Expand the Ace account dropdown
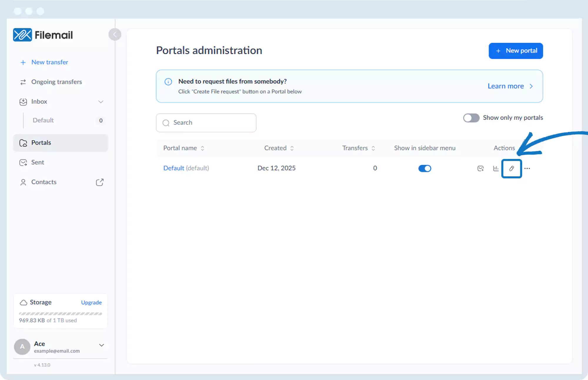Image resolution: width=588 pixels, height=380 pixels. (x=101, y=345)
